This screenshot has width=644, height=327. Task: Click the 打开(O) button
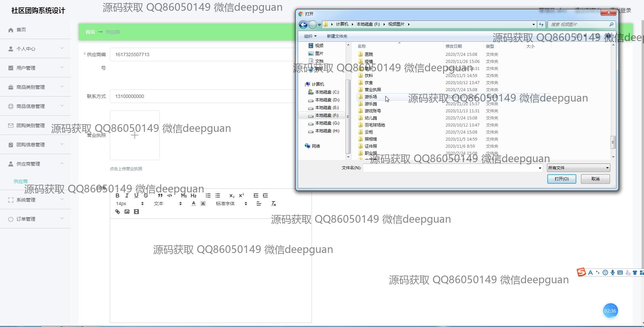(561, 179)
